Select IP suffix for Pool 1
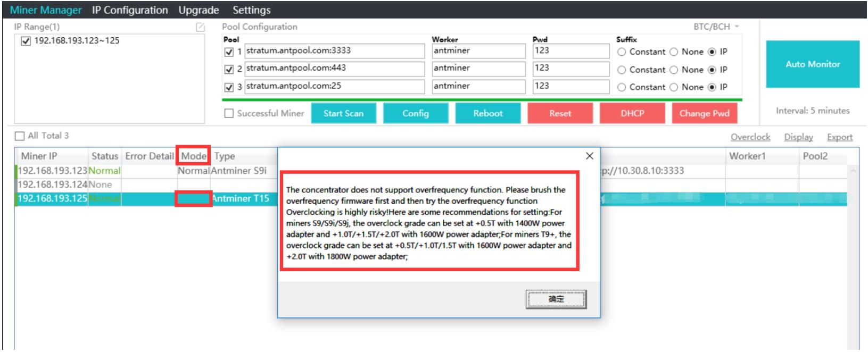This screenshot has width=868, height=352. click(x=712, y=52)
